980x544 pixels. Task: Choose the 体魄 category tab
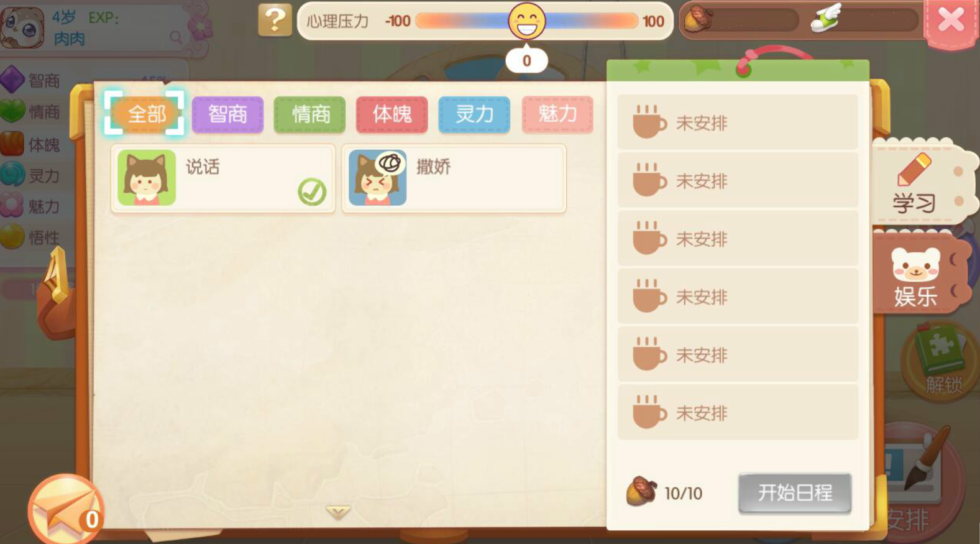pos(392,114)
